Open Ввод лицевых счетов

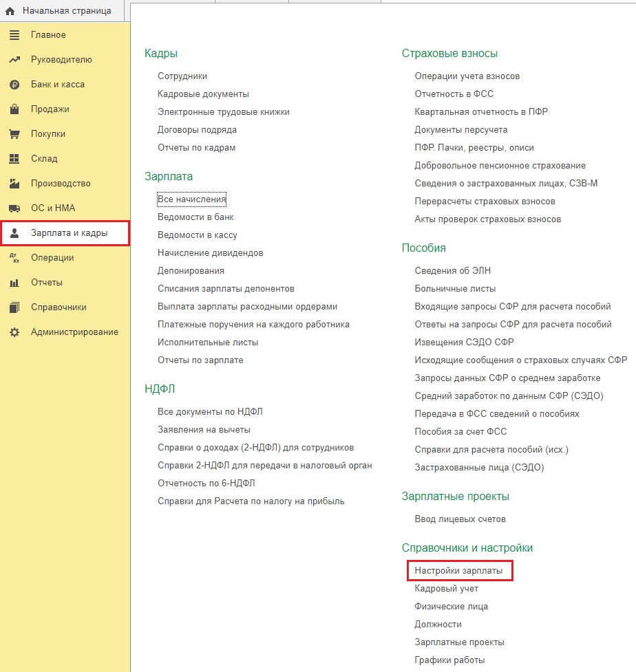[460, 519]
